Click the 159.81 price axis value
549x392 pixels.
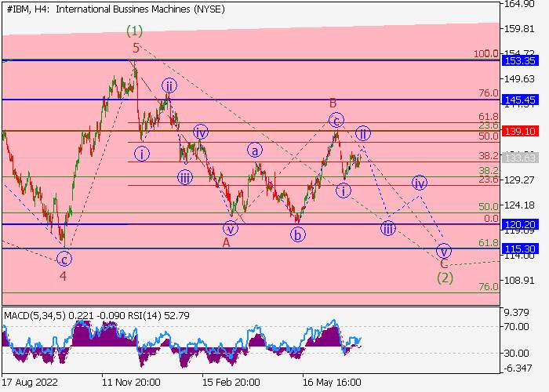(519, 29)
